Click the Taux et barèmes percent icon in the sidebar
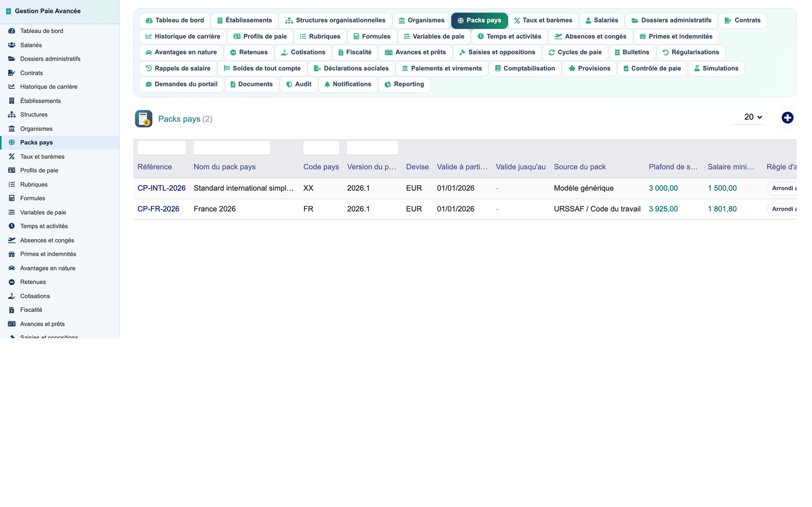 pos(11,157)
